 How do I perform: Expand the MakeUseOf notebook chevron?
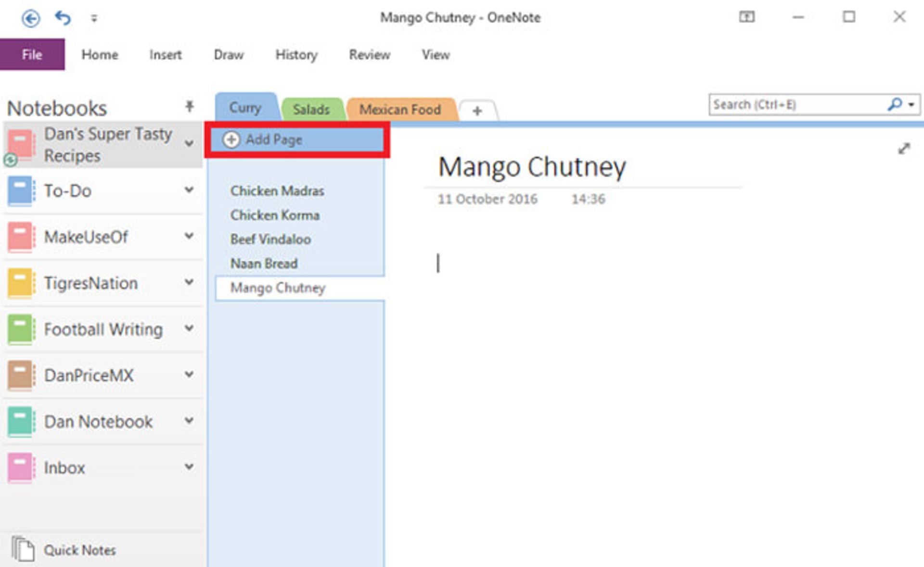point(189,236)
